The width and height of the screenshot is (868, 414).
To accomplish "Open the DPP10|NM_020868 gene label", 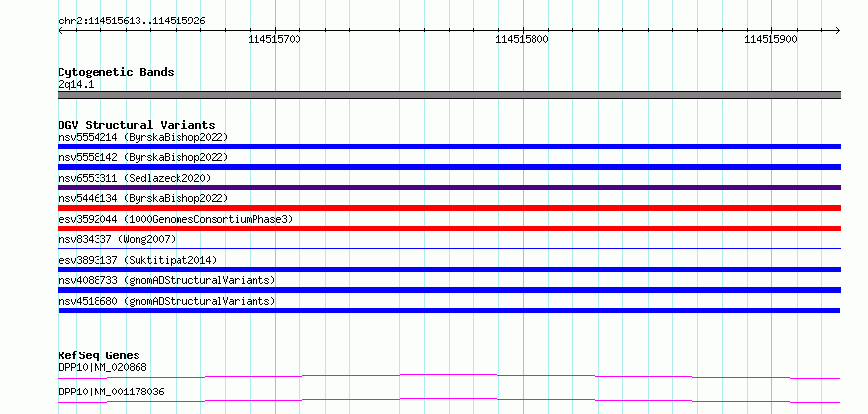I will point(102,367).
